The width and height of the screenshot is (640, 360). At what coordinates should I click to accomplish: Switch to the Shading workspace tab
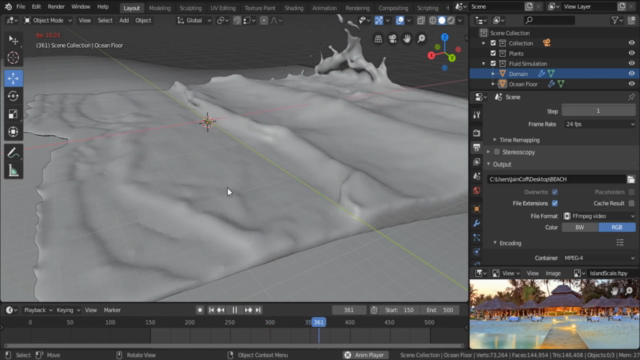[x=293, y=8]
